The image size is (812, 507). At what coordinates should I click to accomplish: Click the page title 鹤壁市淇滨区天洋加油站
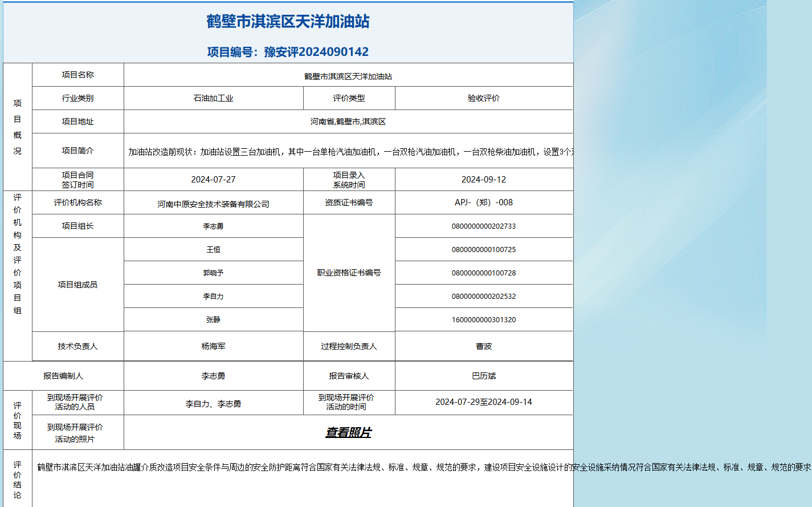(288, 22)
